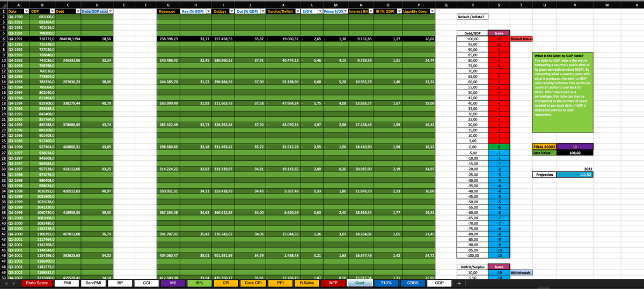Click the Default Risk ++ cell

click(x=521, y=39)
